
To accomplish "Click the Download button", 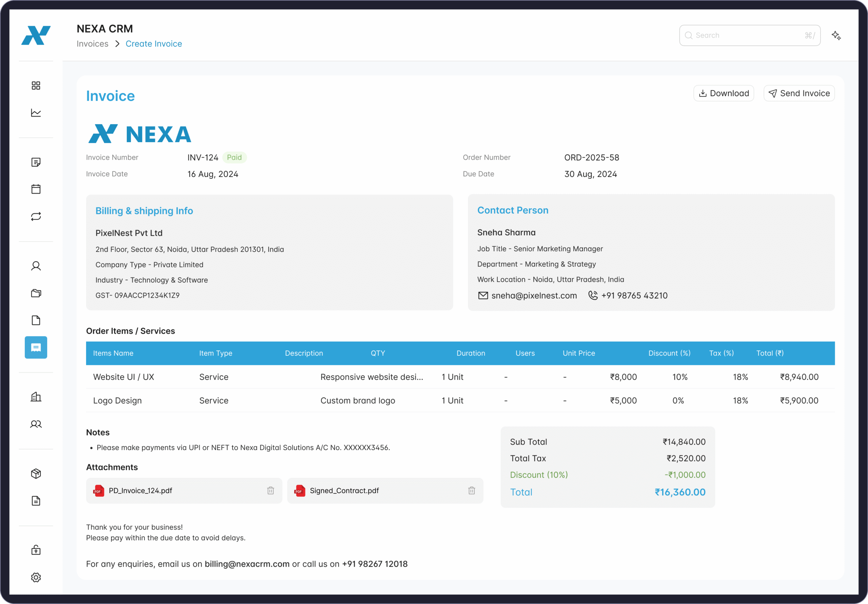I will click(x=723, y=93).
